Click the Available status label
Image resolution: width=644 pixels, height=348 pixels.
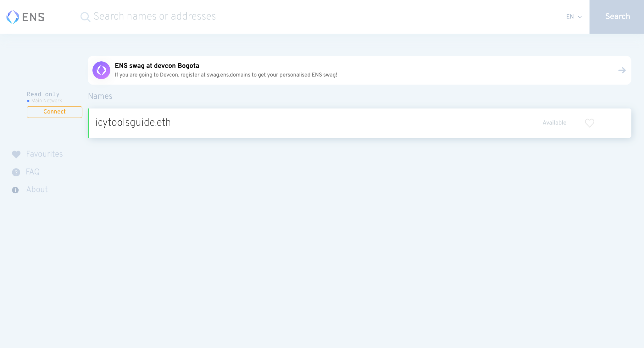(554, 123)
